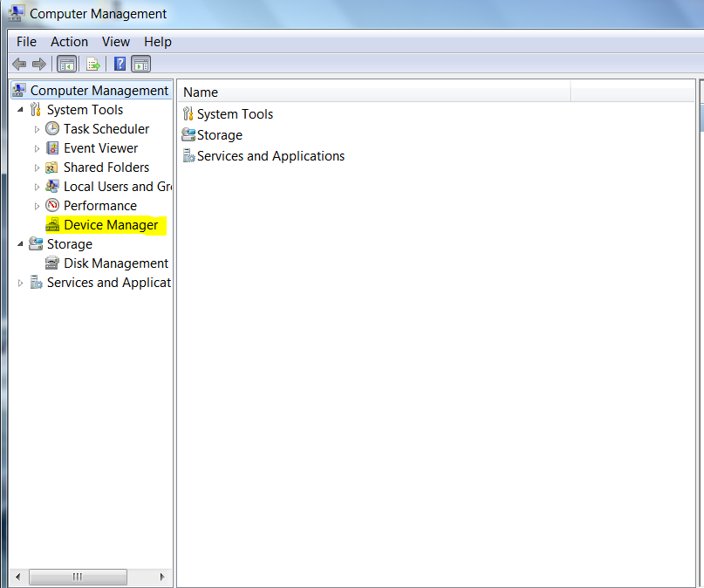Click the Forward navigation arrow
Image resolution: width=704 pixels, height=588 pixels.
38,63
